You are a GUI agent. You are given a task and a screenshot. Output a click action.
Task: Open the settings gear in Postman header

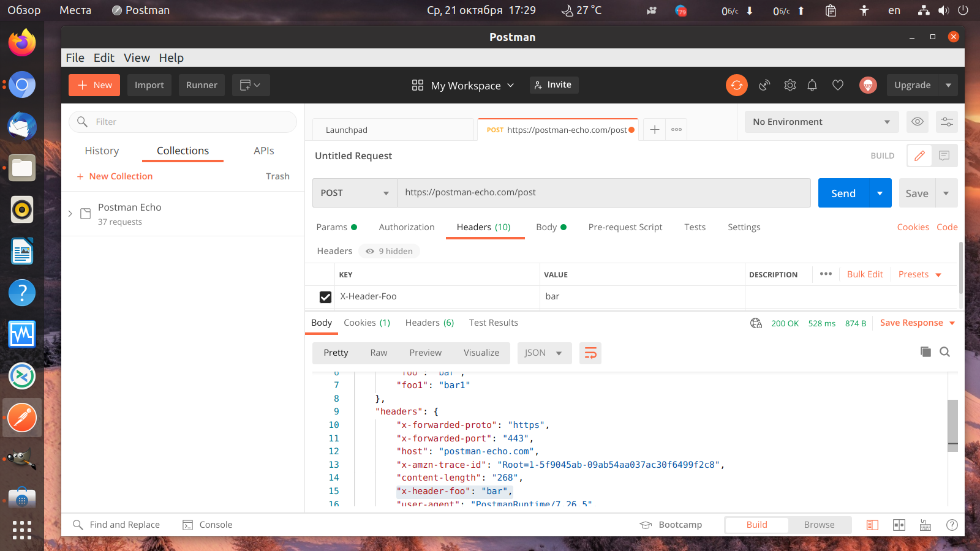790,85
